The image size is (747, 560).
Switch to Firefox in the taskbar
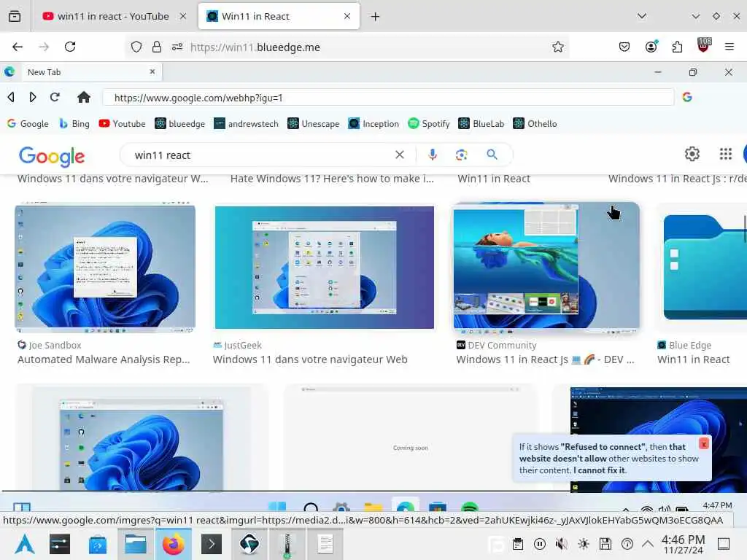[174, 544]
